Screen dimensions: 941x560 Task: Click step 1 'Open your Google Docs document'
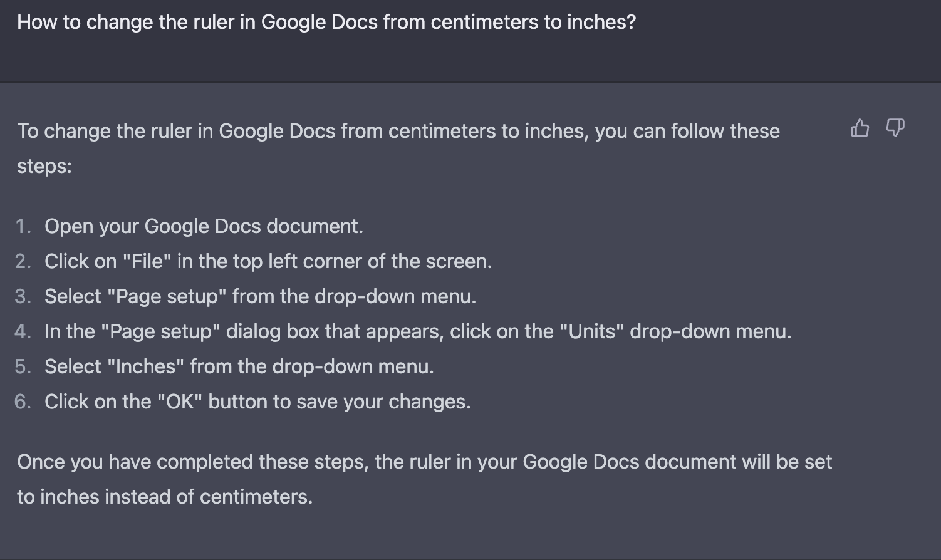point(204,226)
